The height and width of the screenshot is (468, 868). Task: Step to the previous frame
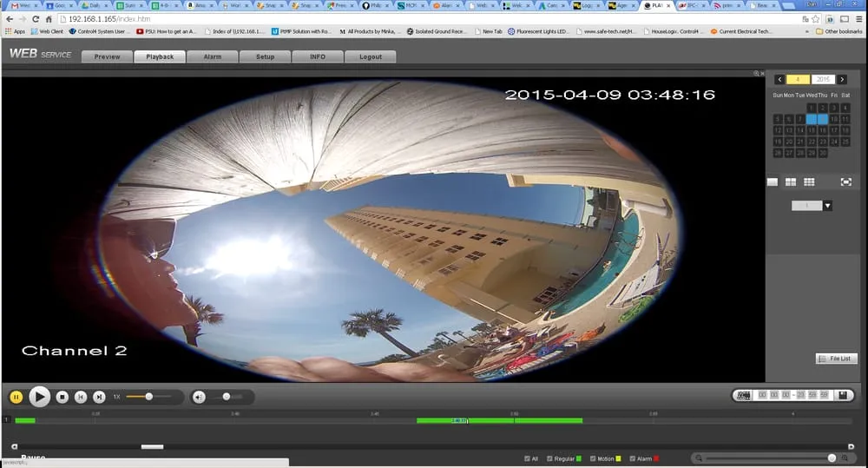click(x=81, y=397)
